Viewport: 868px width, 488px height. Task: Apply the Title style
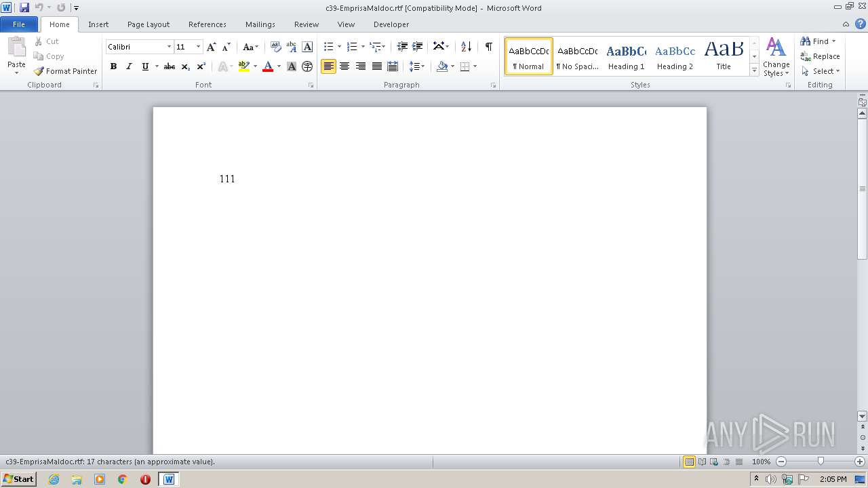[x=724, y=56]
